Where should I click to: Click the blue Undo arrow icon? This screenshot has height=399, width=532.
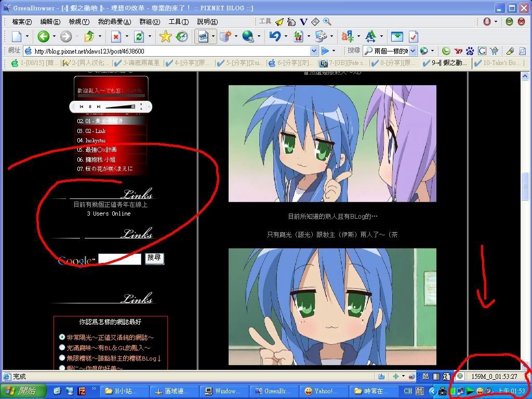[275, 36]
